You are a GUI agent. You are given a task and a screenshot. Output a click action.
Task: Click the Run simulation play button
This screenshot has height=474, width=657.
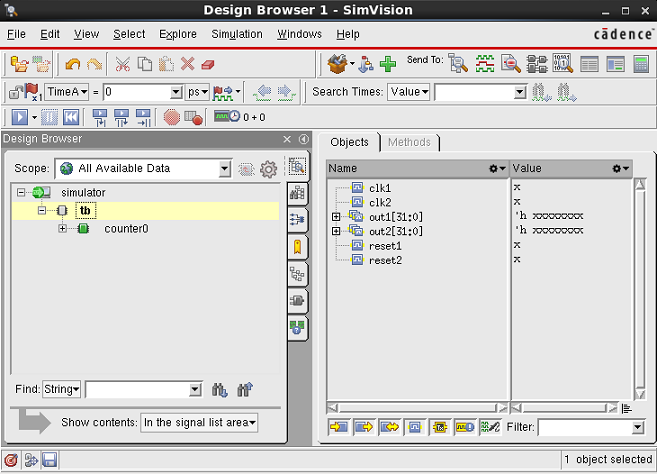coord(20,117)
